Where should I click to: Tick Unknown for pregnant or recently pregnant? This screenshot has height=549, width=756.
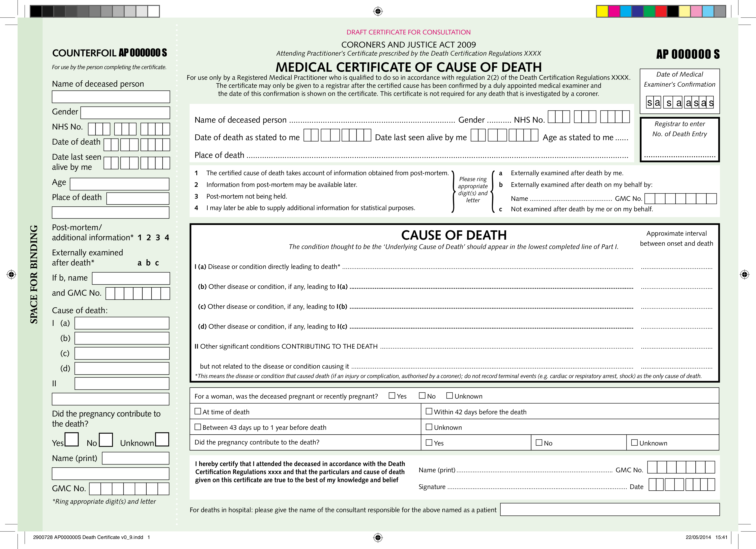tap(449, 396)
